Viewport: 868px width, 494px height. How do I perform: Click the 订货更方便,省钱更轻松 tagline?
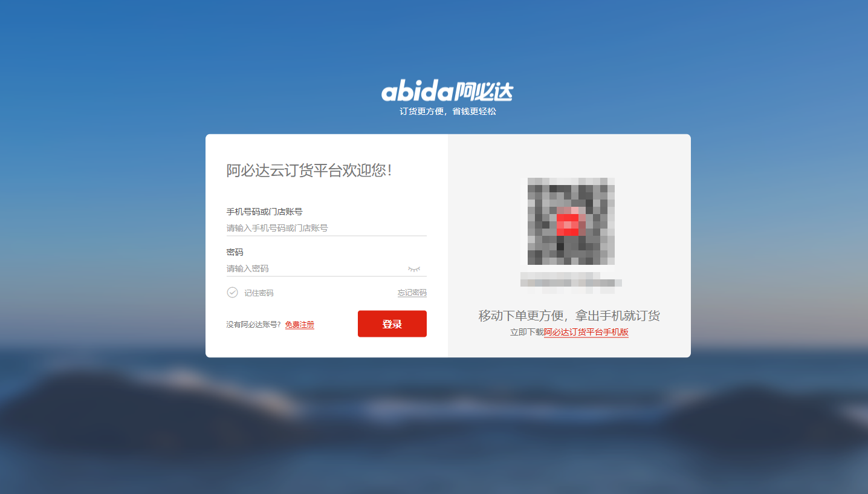pos(448,112)
